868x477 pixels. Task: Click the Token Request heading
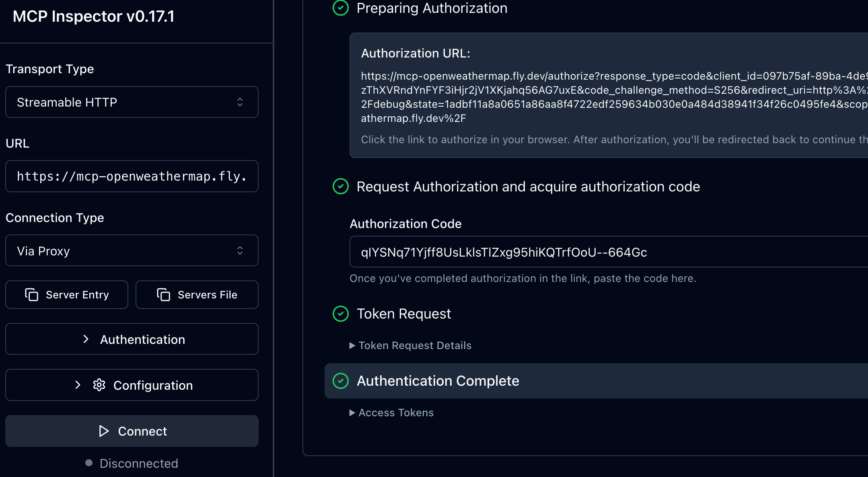(x=404, y=314)
